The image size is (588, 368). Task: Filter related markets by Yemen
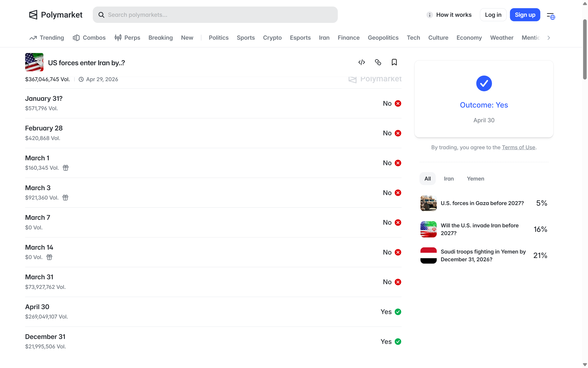click(475, 179)
